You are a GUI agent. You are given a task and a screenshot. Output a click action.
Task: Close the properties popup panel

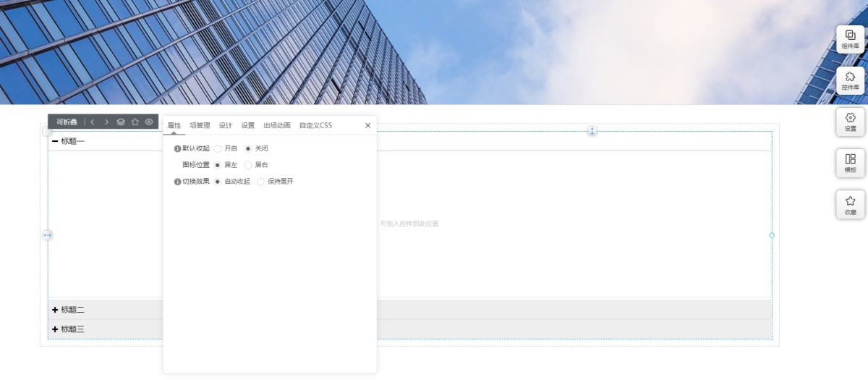click(x=367, y=126)
